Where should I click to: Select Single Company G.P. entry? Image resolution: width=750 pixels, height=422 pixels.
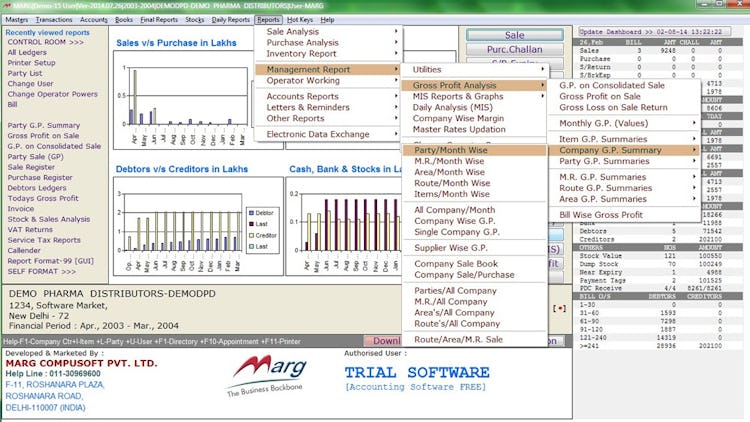pyautogui.click(x=474, y=232)
